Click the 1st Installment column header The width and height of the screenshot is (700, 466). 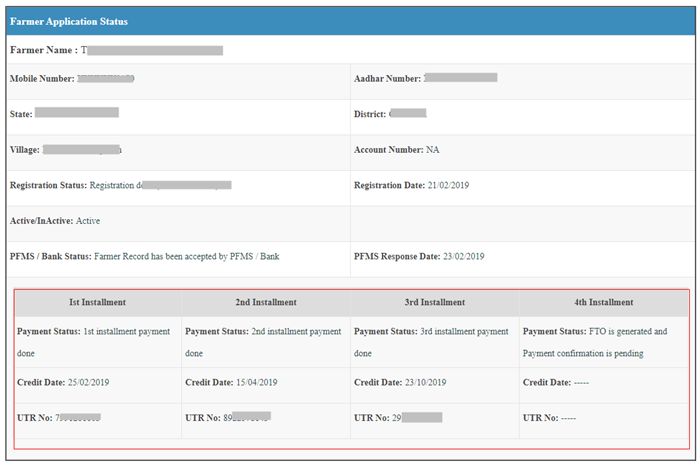pos(97,302)
